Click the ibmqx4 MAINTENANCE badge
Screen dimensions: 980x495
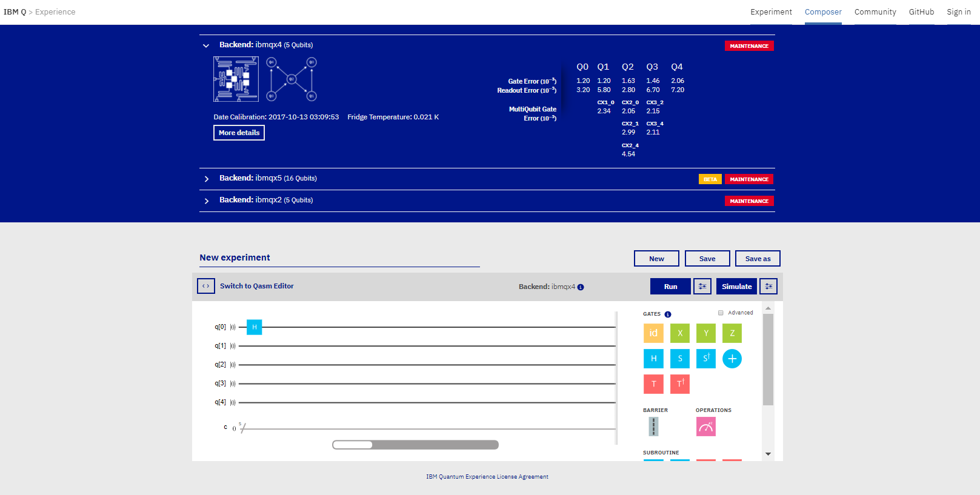(749, 46)
